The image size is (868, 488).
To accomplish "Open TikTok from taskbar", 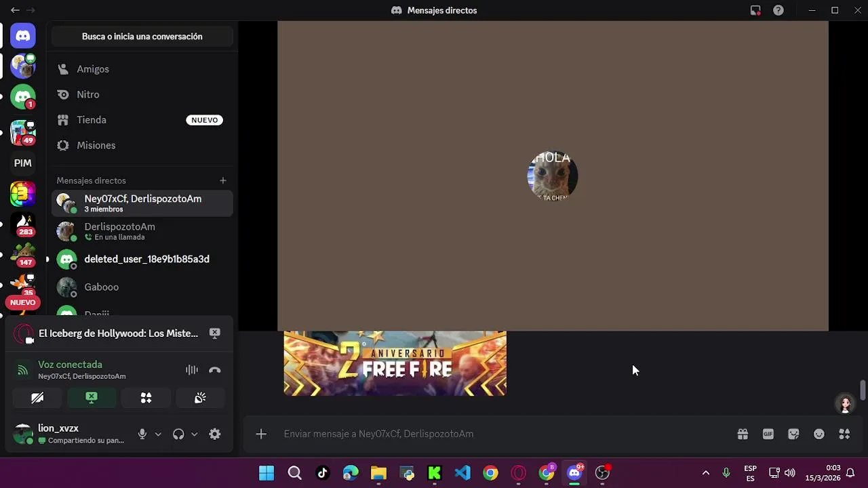I will tap(322, 473).
